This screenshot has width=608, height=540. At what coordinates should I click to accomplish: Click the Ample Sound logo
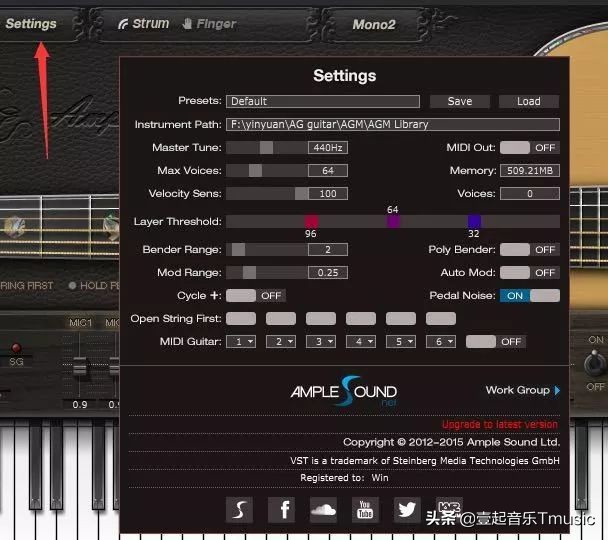pos(344,392)
